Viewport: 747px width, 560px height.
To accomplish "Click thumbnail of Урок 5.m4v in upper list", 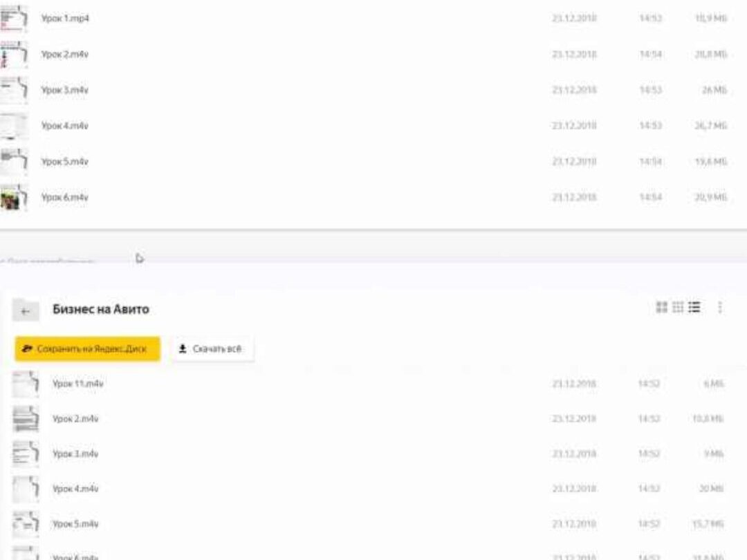I will click(14, 162).
